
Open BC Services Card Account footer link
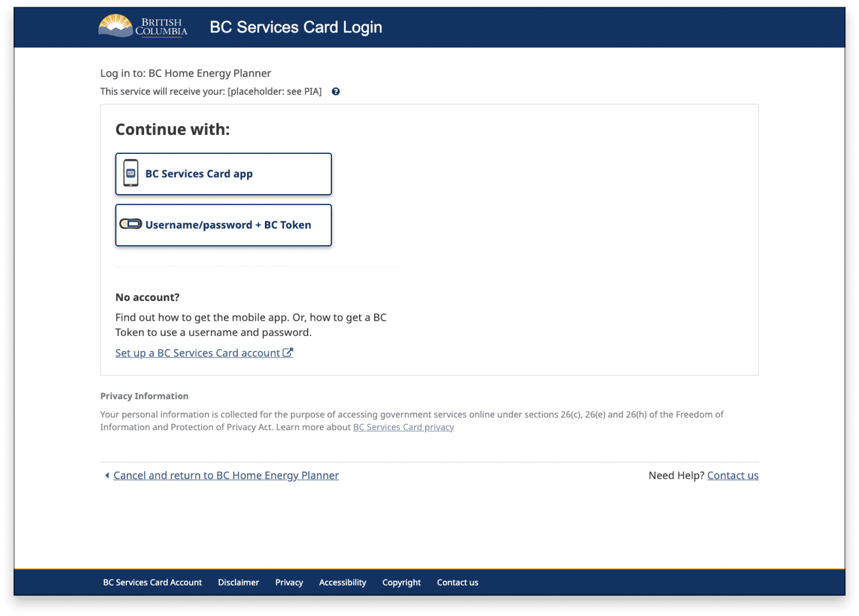tap(152, 582)
